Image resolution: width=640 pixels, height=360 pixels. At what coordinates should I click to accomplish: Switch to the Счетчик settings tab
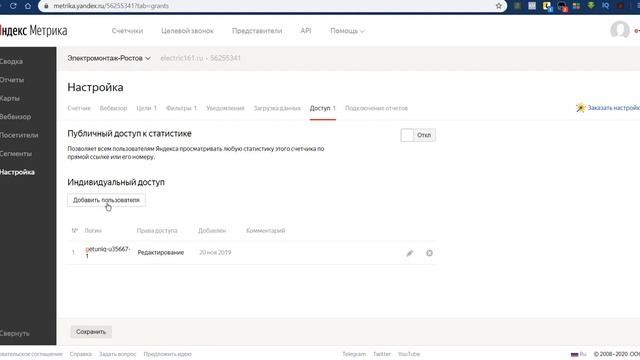click(x=79, y=108)
